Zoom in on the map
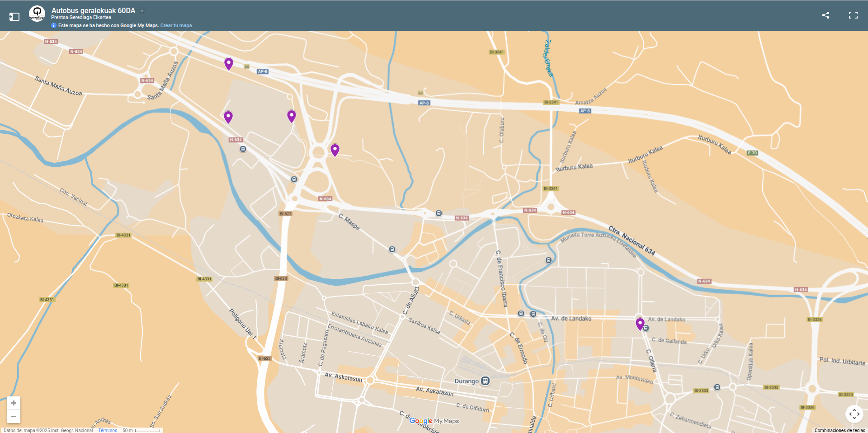 (14, 403)
